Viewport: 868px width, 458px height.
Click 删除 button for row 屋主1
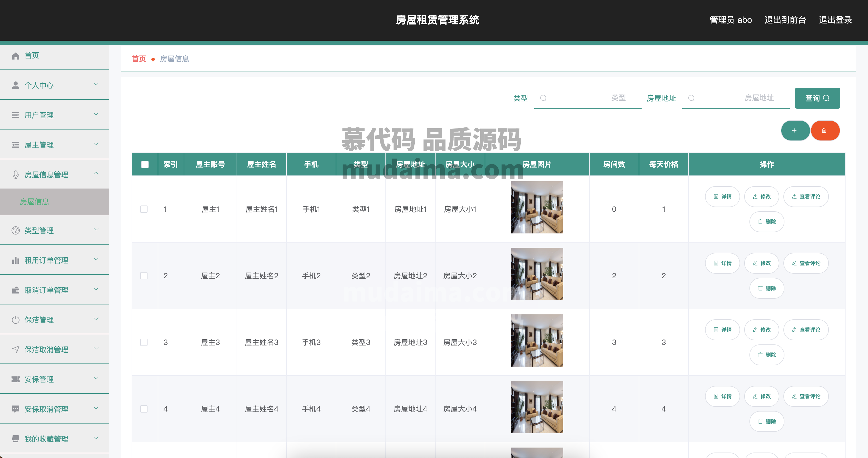click(x=767, y=222)
